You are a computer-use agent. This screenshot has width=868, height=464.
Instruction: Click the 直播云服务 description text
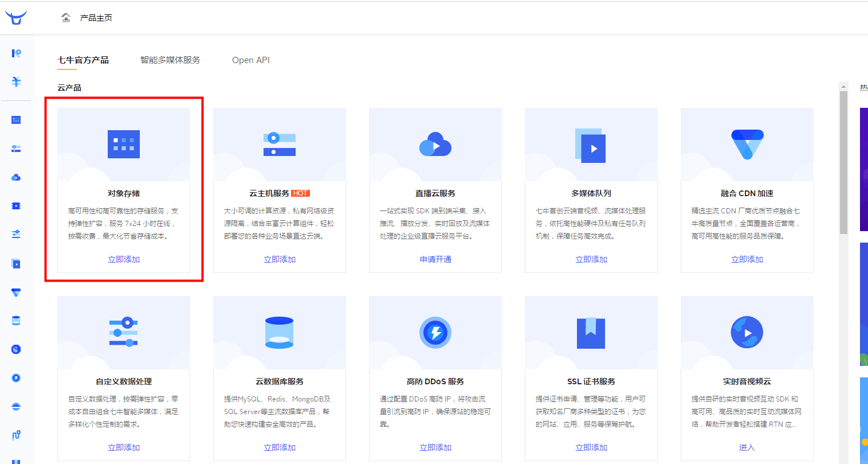coord(435,224)
